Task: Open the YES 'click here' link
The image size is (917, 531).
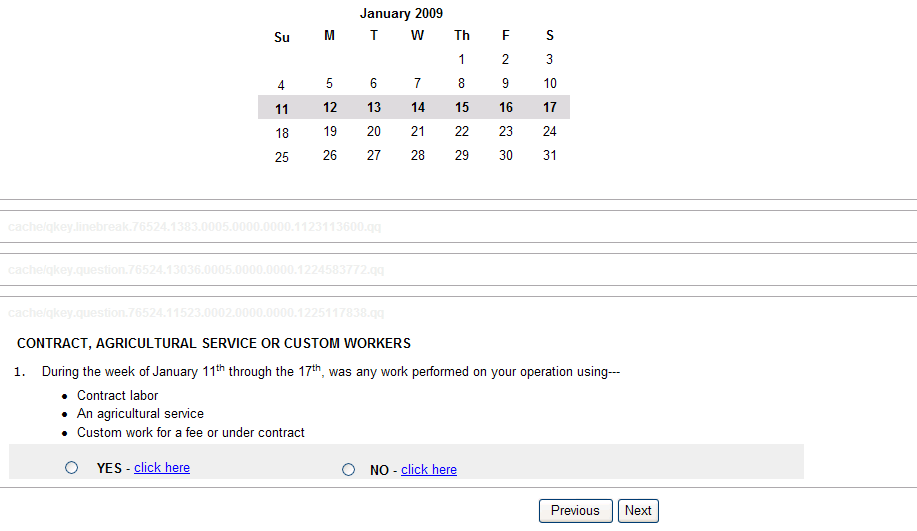Action: 162,468
